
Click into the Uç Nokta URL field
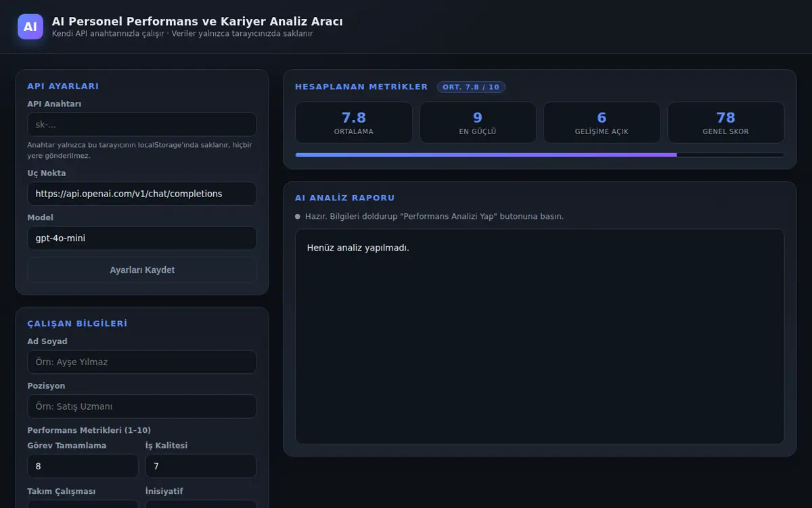(x=142, y=194)
